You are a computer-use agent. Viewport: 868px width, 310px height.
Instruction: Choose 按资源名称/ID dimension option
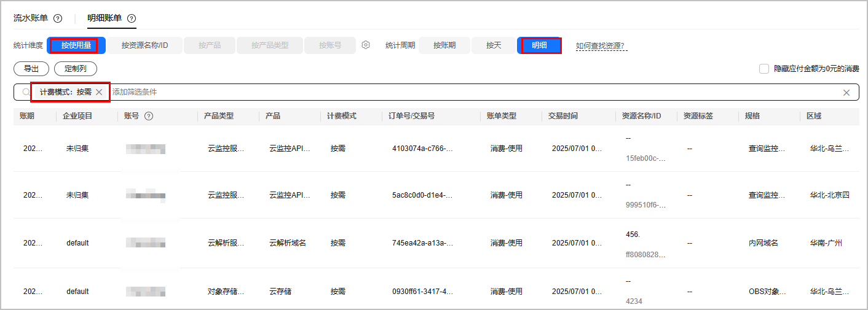[x=144, y=45]
